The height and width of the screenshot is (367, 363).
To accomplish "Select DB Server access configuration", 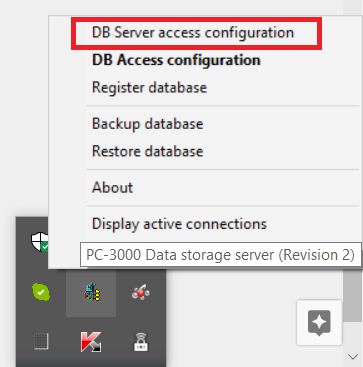I will pyautogui.click(x=193, y=33).
